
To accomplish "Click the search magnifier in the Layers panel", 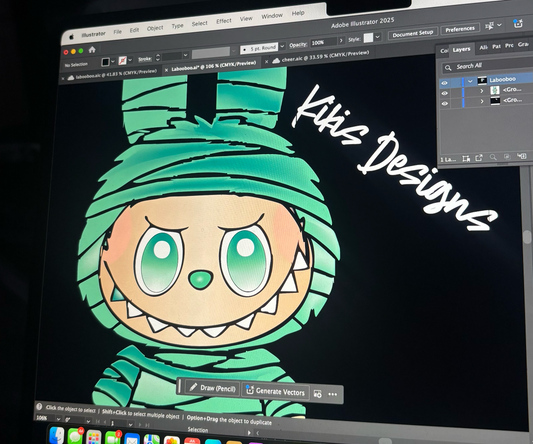I will tap(448, 68).
